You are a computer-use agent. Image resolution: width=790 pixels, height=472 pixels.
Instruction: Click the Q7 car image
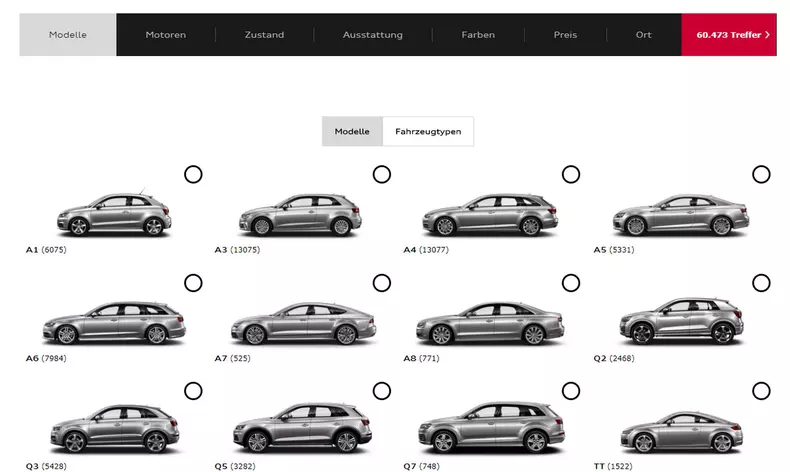491,427
